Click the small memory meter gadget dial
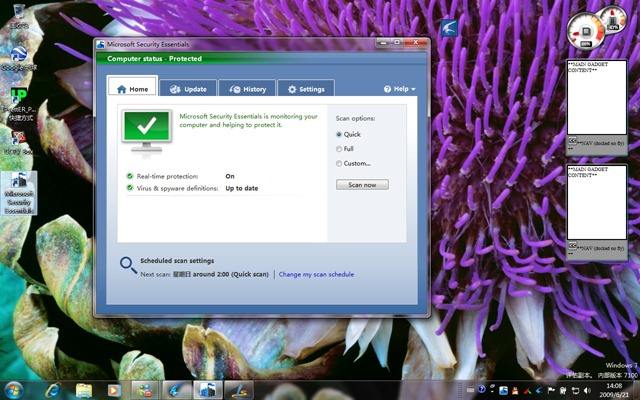 (x=613, y=19)
